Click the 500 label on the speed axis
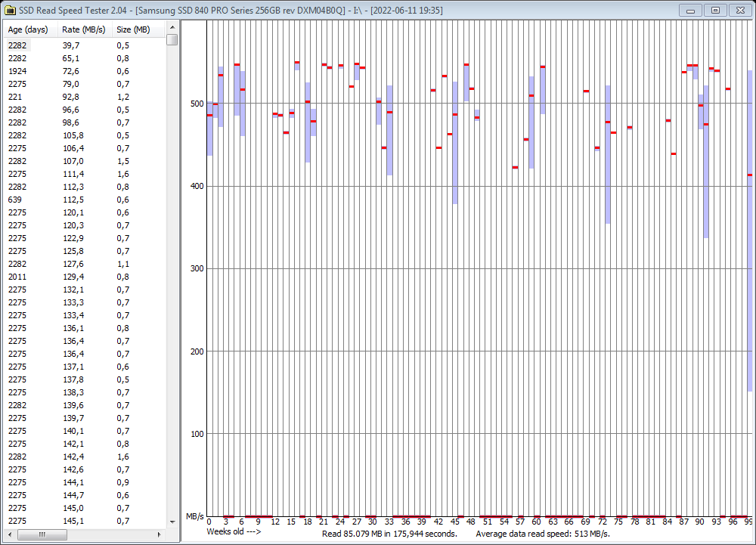This screenshot has width=756, height=545. click(x=197, y=104)
